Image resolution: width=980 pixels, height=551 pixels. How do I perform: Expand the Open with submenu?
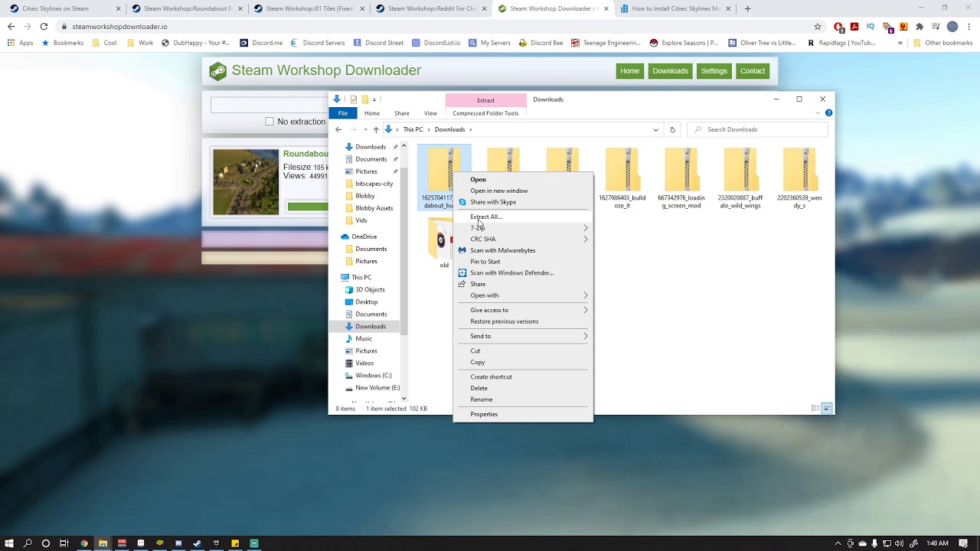click(x=586, y=295)
